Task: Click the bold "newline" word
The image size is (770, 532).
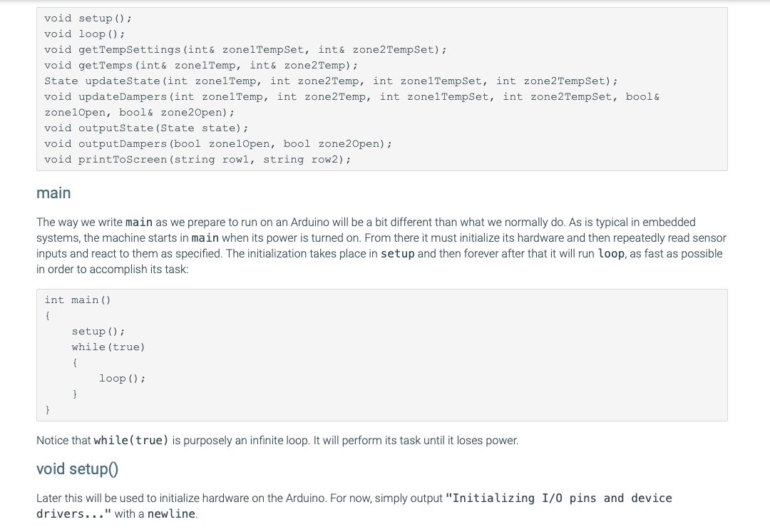Action: click(x=171, y=513)
